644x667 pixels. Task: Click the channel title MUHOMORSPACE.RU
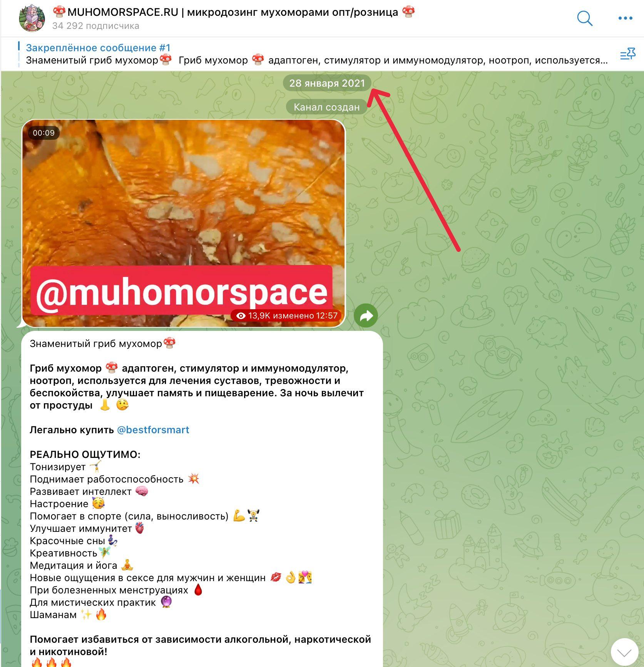coord(123,12)
